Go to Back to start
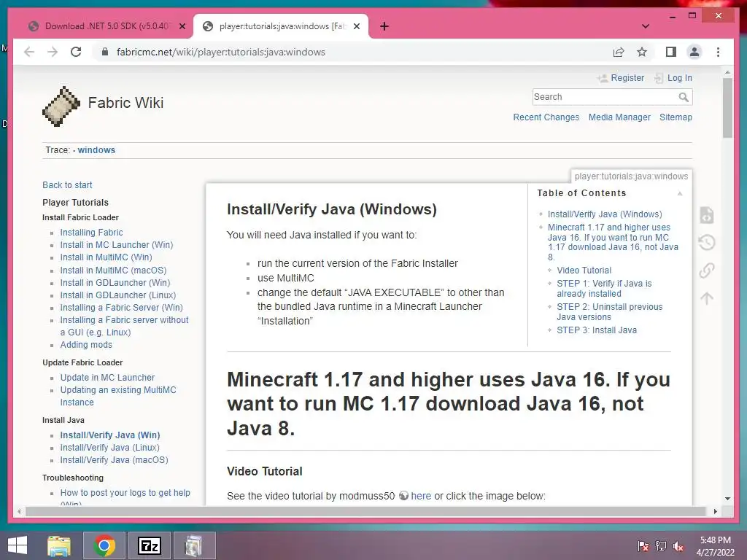 [x=67, y=184]
